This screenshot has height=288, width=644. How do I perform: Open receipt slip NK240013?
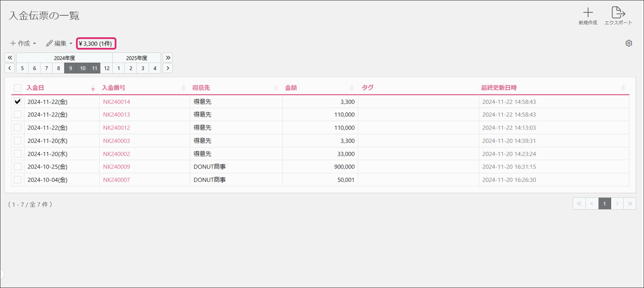[116, 115]
